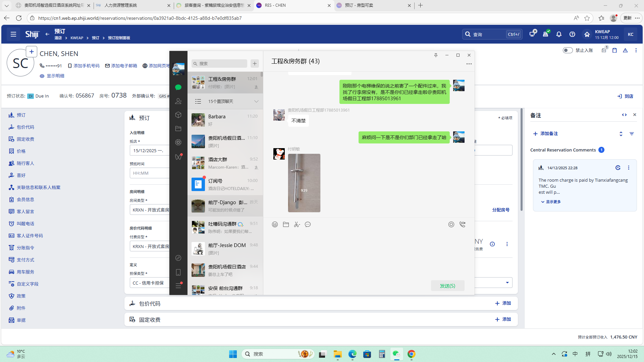
Task: Click the WeChat emoji sticker icon
Action: [x=275, y=225]
